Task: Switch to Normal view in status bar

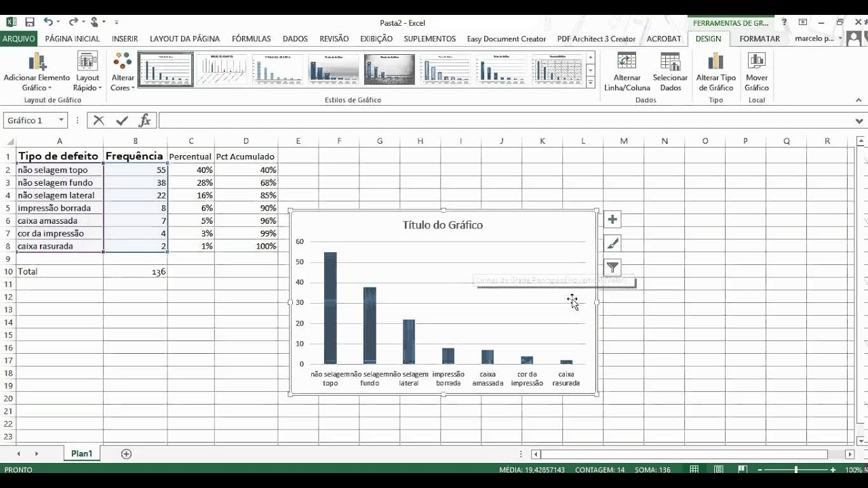Action: 694,470
